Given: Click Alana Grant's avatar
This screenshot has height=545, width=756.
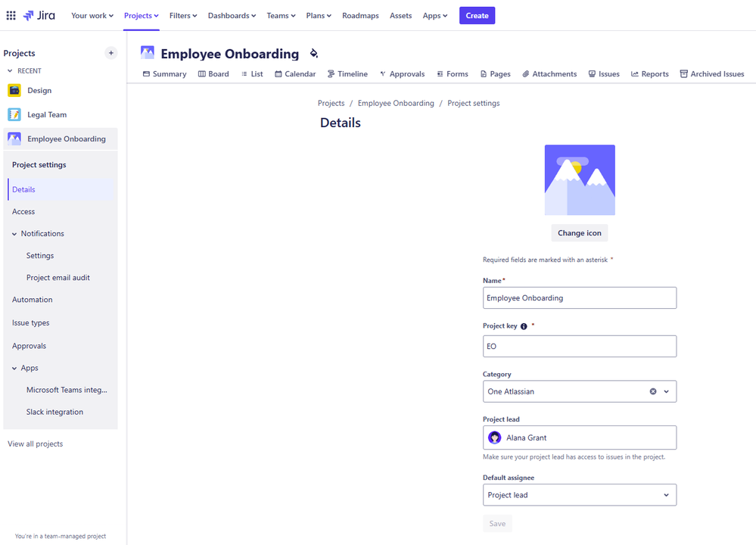Looking at the screenshot, I should point(495,438).
